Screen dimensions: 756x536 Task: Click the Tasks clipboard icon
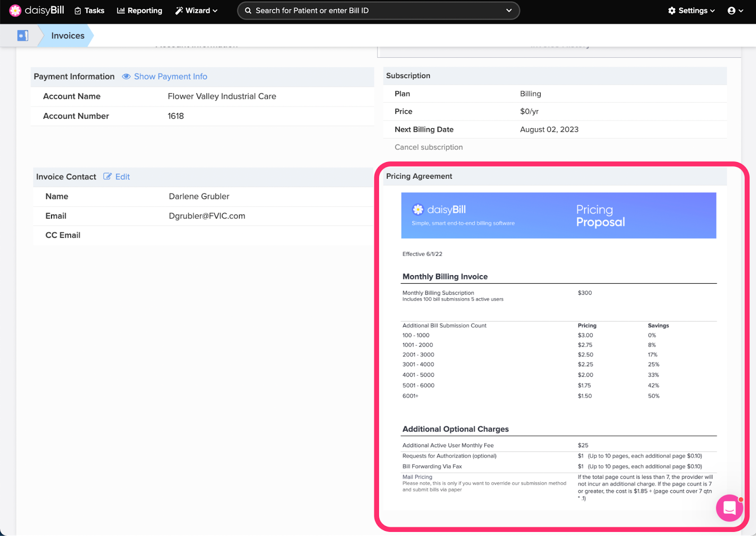point(78,11)
